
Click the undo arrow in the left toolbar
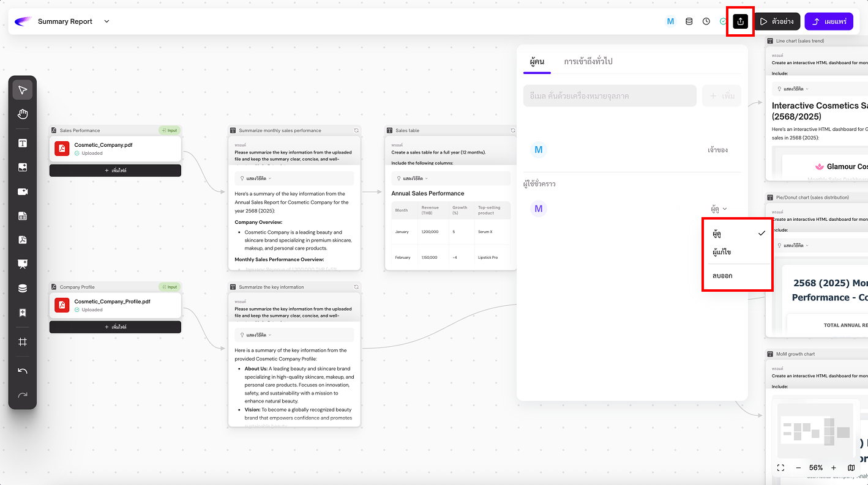[x=23, y=371]
